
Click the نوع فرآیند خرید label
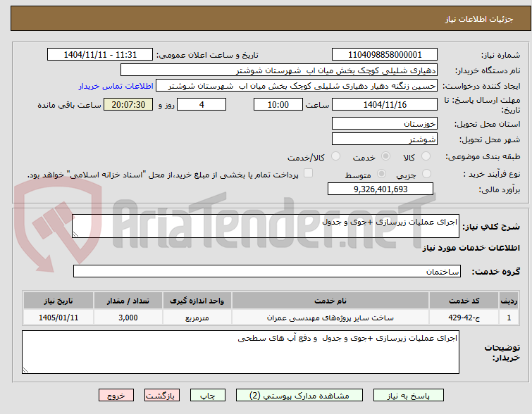(x=492, y=175)
